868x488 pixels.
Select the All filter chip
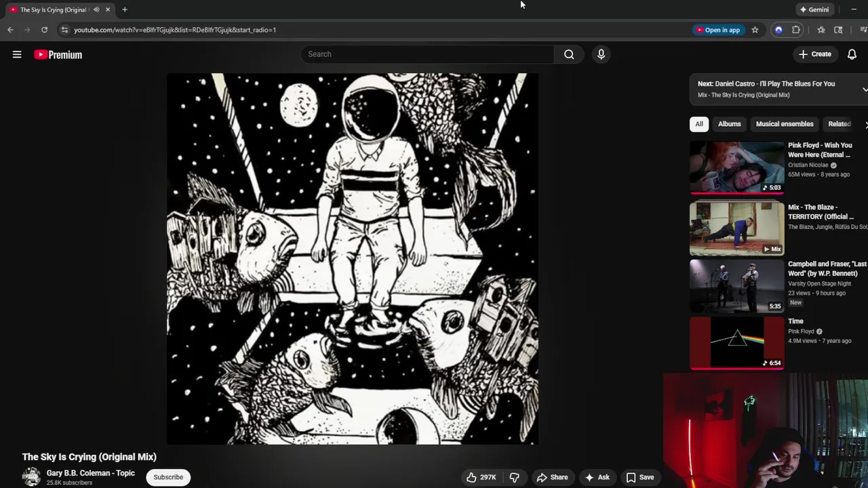coord(699,124)
